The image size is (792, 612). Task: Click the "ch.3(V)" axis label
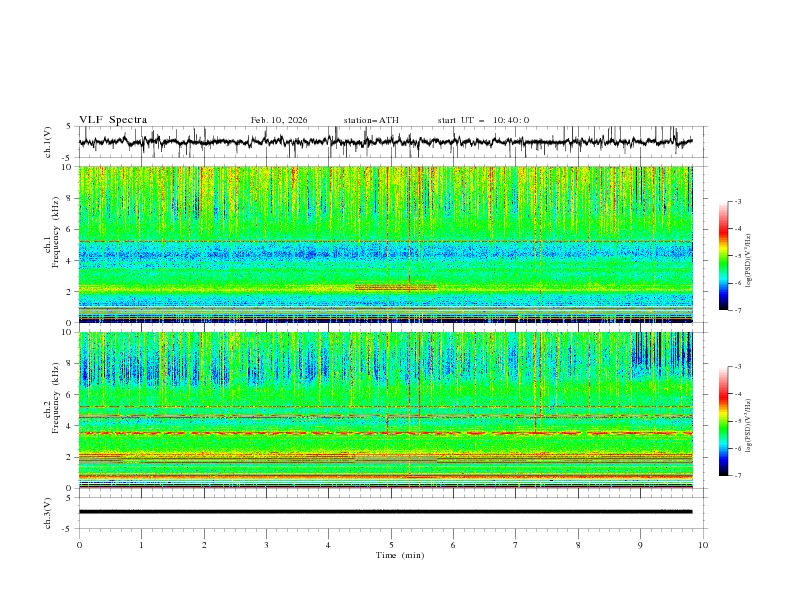(x=48, y=513)
